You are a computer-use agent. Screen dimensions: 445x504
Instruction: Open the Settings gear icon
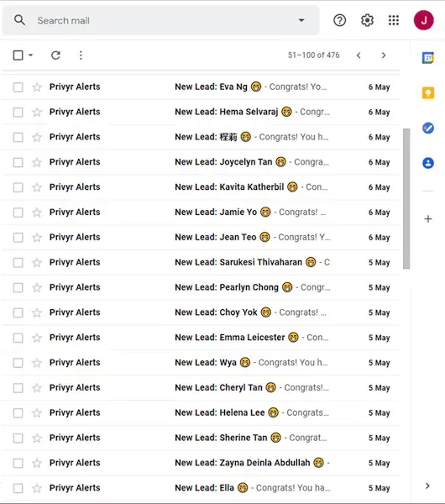coord(367,20)
